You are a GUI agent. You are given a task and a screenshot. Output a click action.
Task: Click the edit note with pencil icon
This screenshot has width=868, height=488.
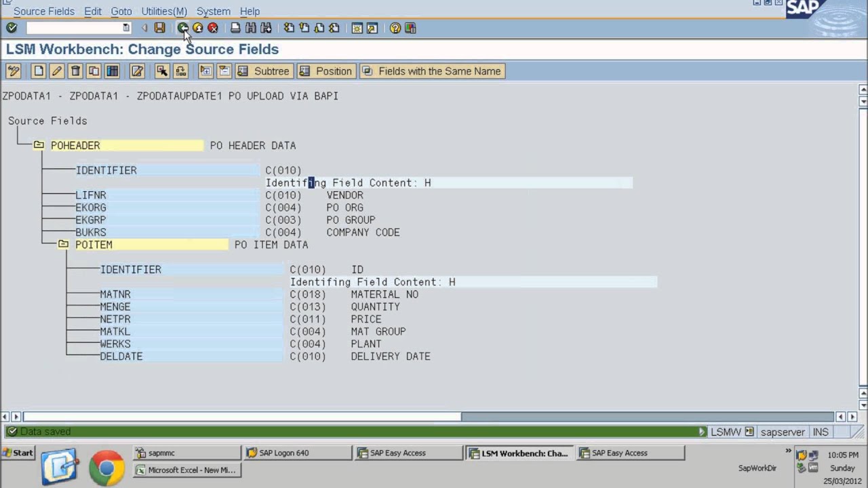pos(137,71)
